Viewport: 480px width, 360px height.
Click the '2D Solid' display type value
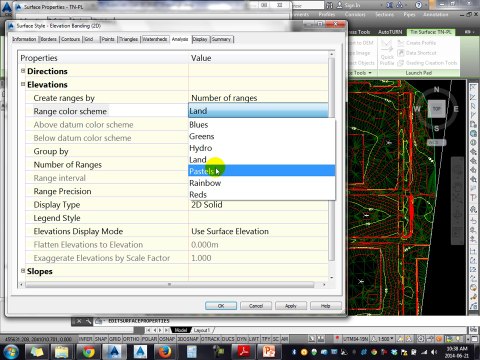coord(258,205)
